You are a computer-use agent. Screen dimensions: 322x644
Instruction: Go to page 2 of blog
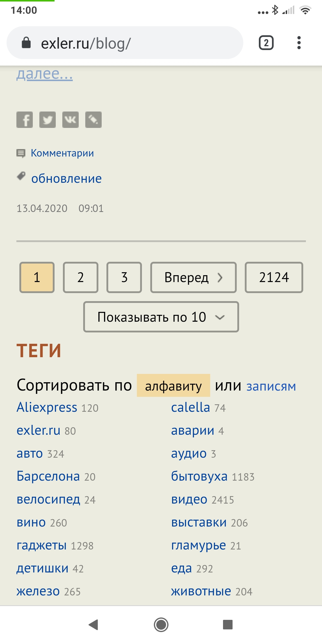[x=80, y=278]
